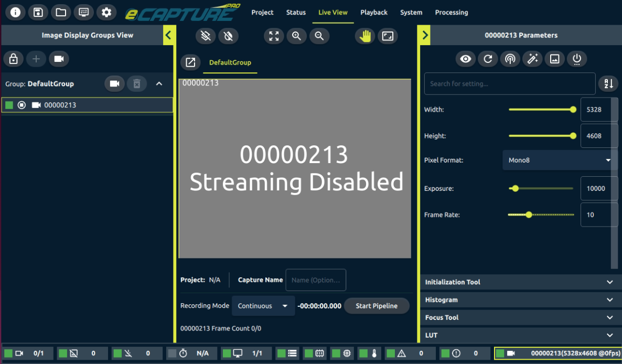Click the camera icon in the DefaultGroup header
622x364 pixels.
(x=114, y=84)
